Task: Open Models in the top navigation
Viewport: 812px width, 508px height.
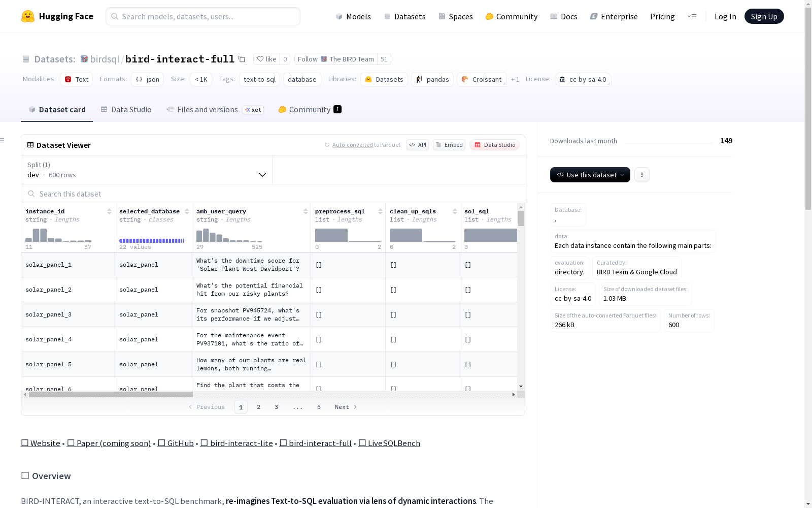Action: click(353, 16)
